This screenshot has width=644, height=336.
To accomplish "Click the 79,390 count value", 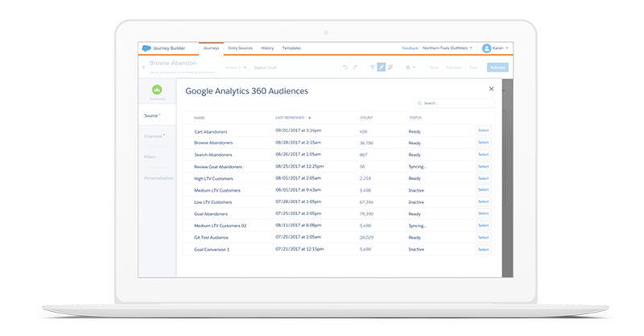I will tap(366, 214).
